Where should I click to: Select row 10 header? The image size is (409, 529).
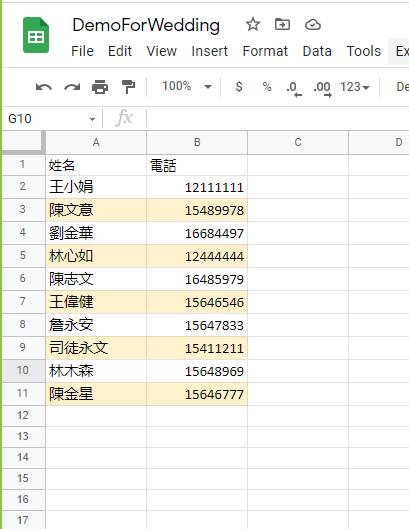[24, 370]
